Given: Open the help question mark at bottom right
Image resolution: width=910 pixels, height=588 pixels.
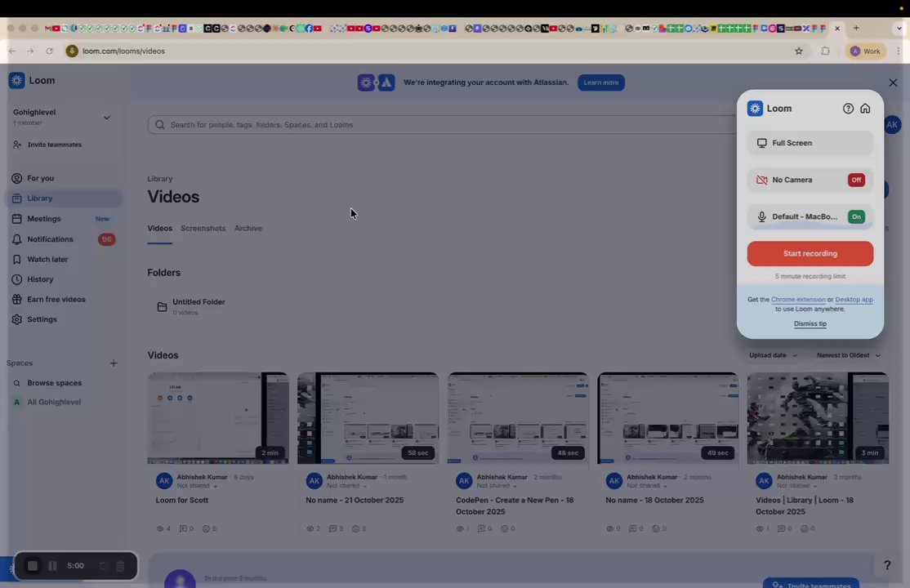Looking at the screenshot, I should (887, 565).
